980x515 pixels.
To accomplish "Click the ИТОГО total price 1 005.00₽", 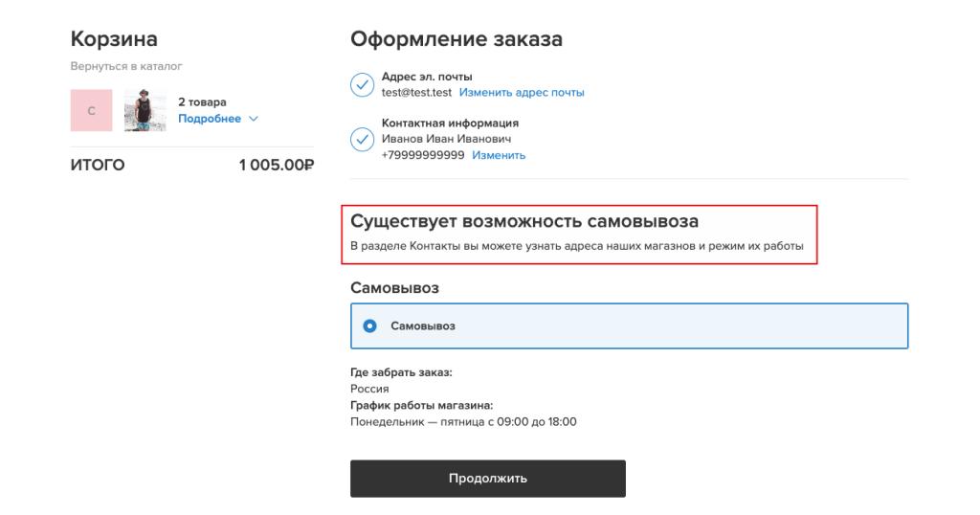I will point(277,165).
